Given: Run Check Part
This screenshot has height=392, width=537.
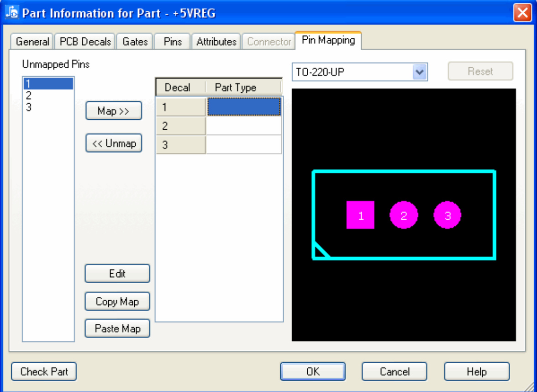Looking at the screenshot, I should (44, 371).
